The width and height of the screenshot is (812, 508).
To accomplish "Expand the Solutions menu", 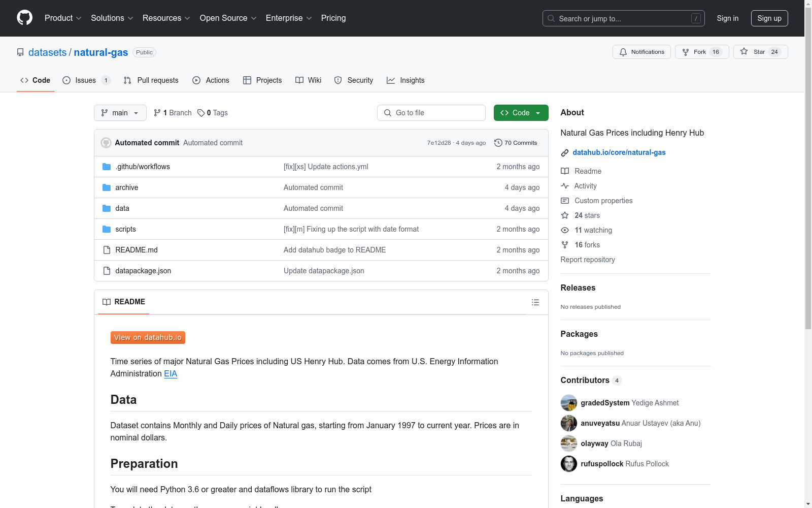I will pos(112,18).
